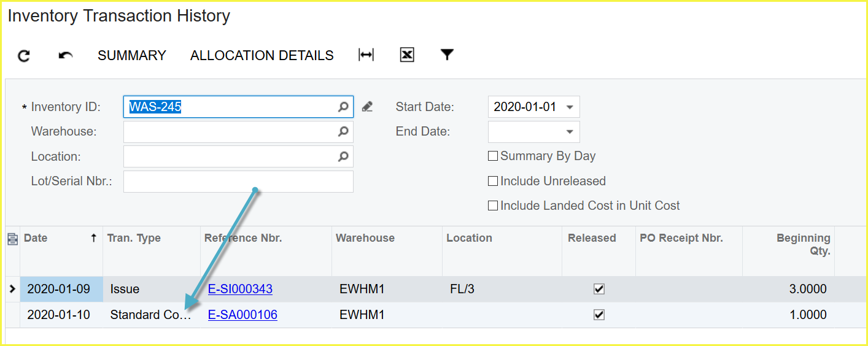
Task: Expand the first row arrow indicator
Action: (x=12, y=289)
